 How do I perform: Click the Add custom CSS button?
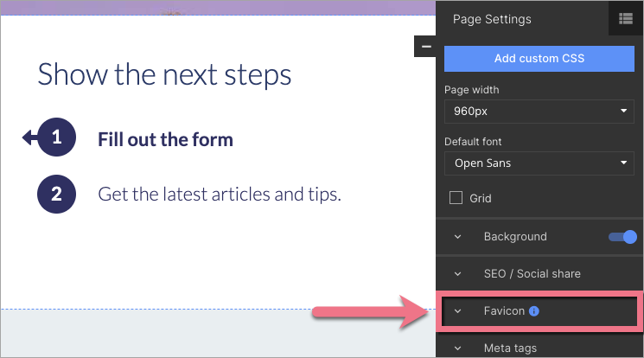[x=539, y=59]
